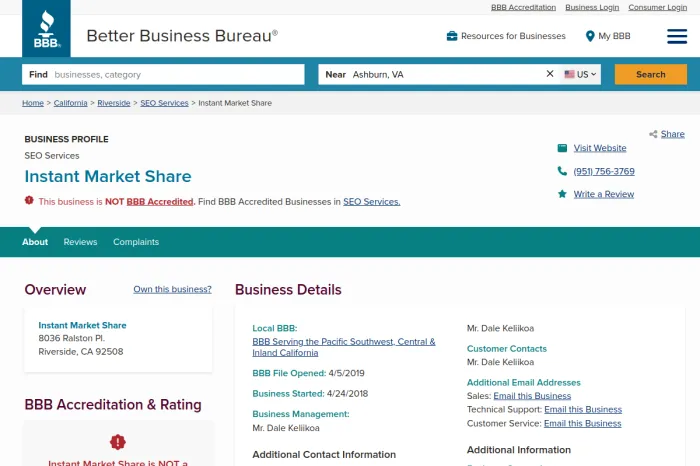This screenshot has width=700, height=466.
Task: Click the star icon beside Write a Review
Action: pyautogui.click(x=562, y=194)
